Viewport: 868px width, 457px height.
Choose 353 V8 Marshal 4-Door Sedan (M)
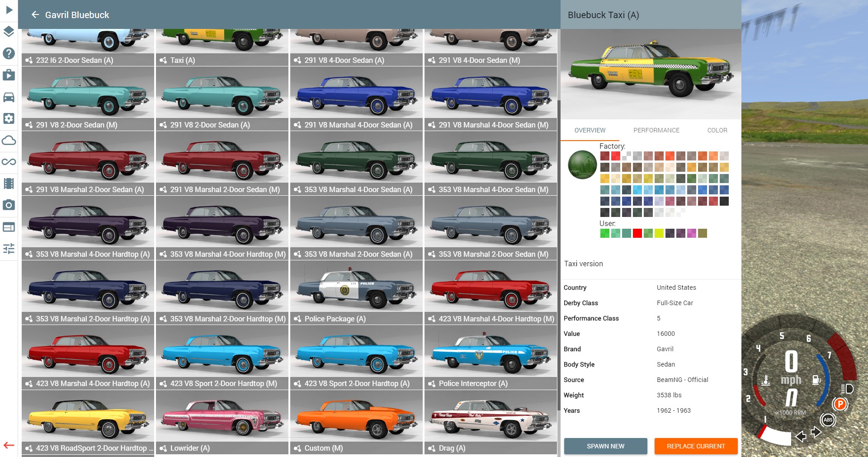pyautogui.click(x=491, y=163)
